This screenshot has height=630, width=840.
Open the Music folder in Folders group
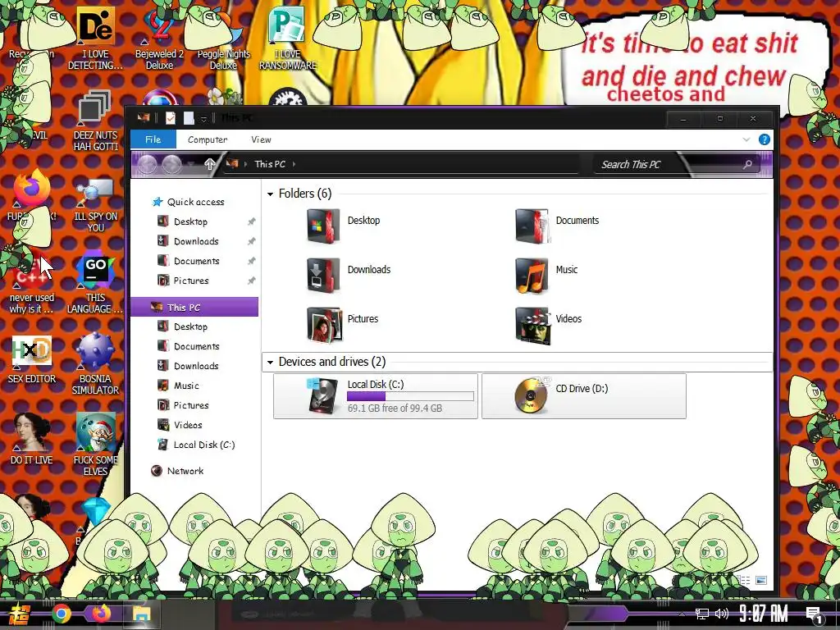[546, 275]
